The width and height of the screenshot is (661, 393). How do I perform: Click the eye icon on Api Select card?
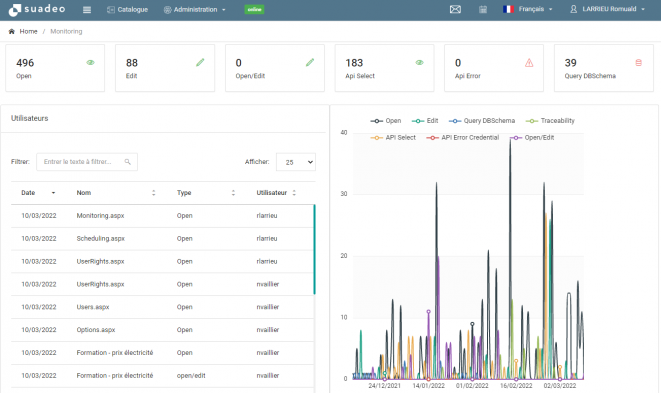419,62
